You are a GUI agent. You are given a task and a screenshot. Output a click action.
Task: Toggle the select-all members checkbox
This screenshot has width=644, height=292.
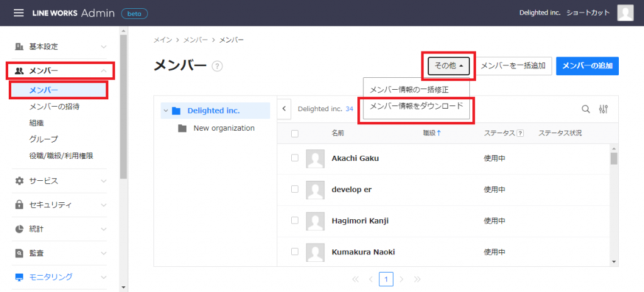click(294, 133)
